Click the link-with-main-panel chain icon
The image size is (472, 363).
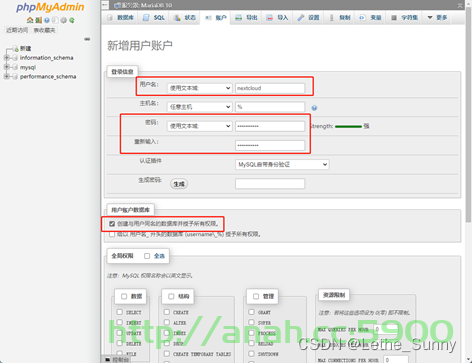click(87, 39)
